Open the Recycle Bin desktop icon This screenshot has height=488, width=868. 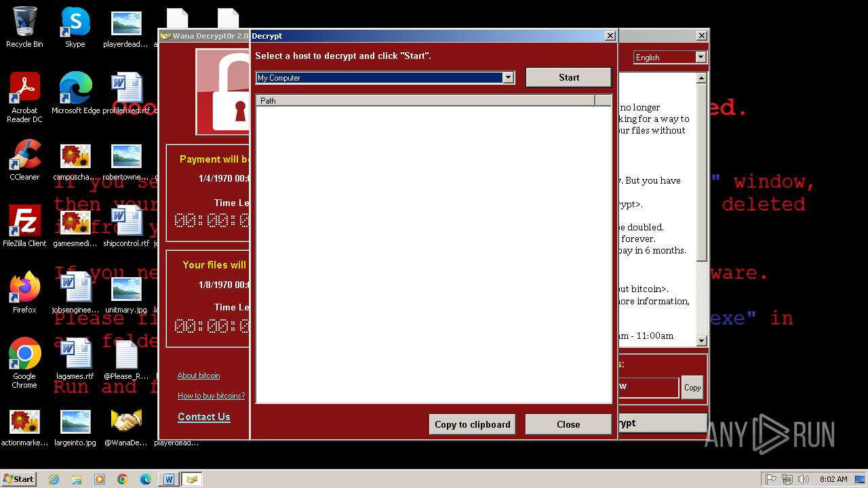point(24,27)
